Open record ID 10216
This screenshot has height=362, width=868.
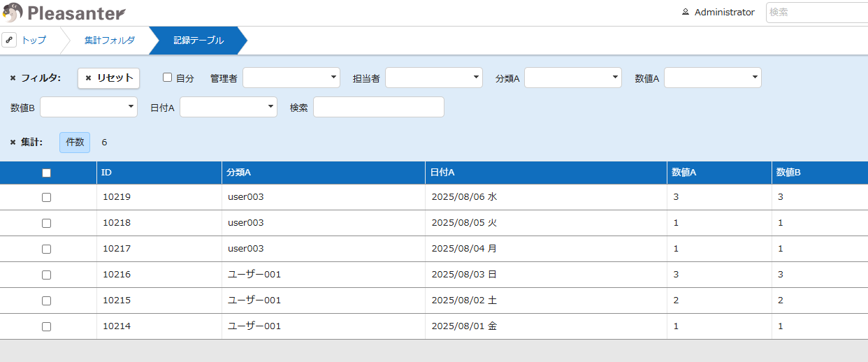[117, 275]
